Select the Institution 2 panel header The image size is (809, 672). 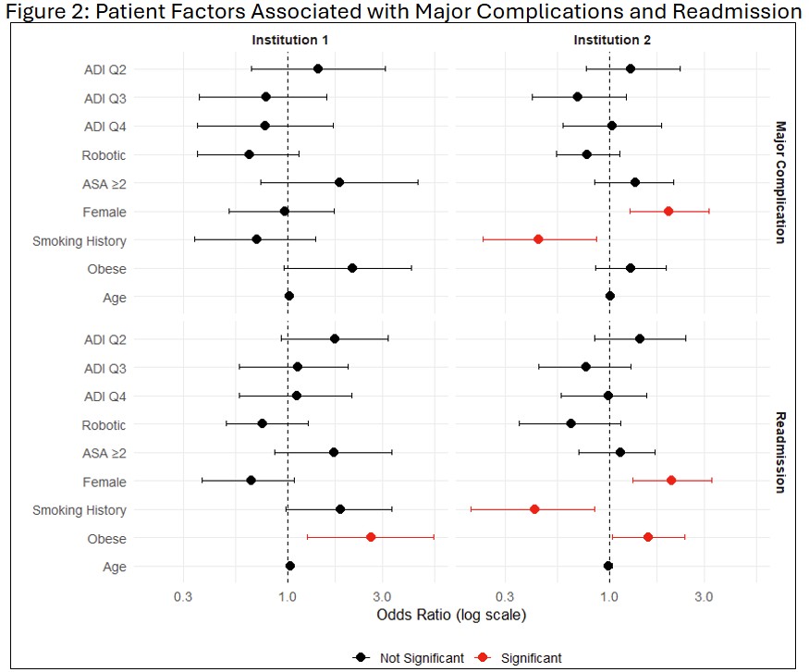click(x=612, y=40)
